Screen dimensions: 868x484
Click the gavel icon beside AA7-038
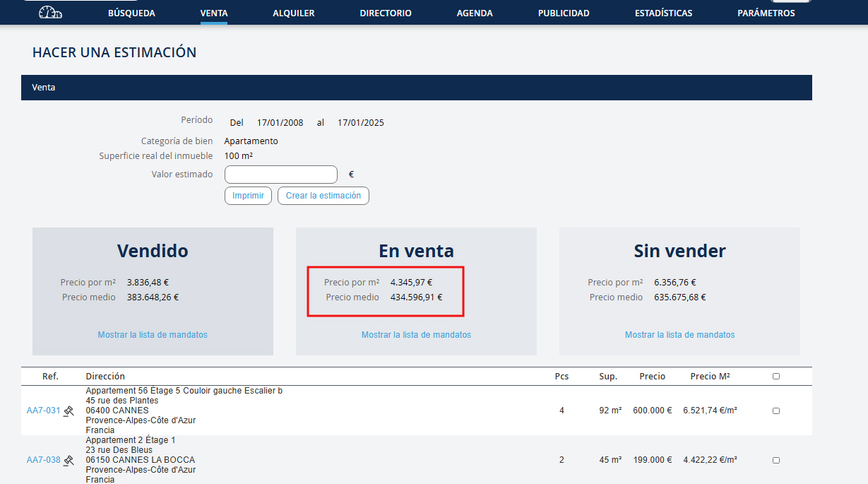coord(69,460)
